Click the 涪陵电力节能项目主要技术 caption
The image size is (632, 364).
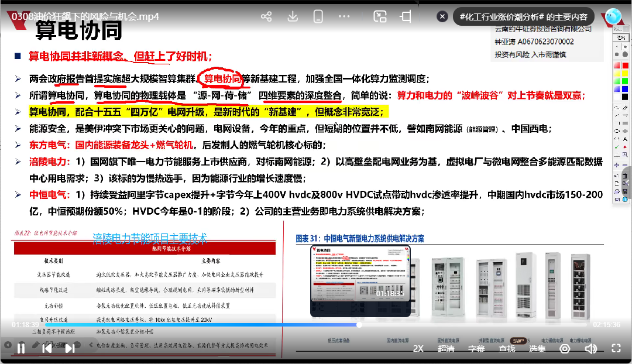(150, 239)
